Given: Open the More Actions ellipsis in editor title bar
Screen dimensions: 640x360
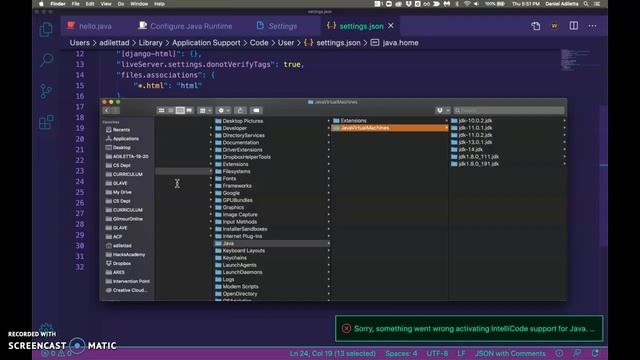Looking at the screenshot, I should pyautogui.click(x=592, y=26).
